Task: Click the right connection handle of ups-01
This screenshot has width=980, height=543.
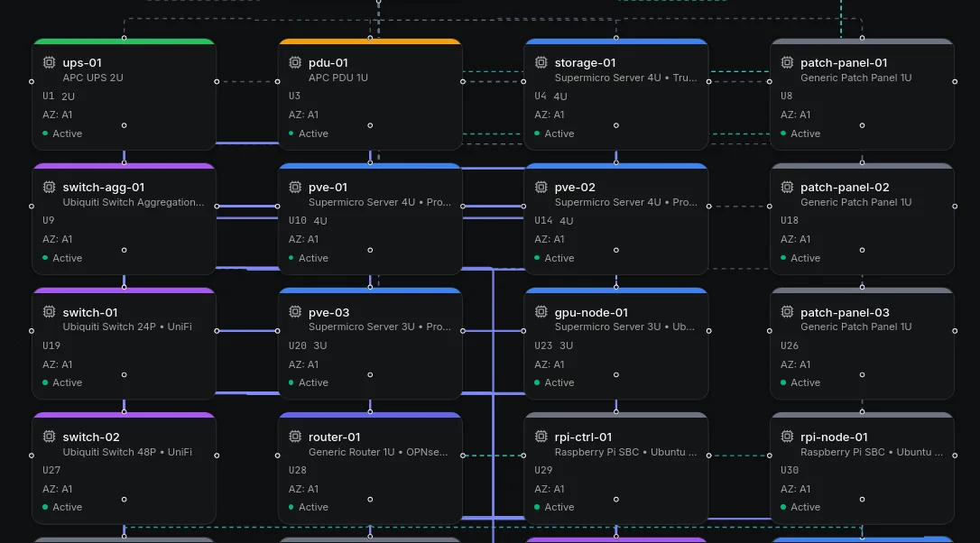Action: 217,81
